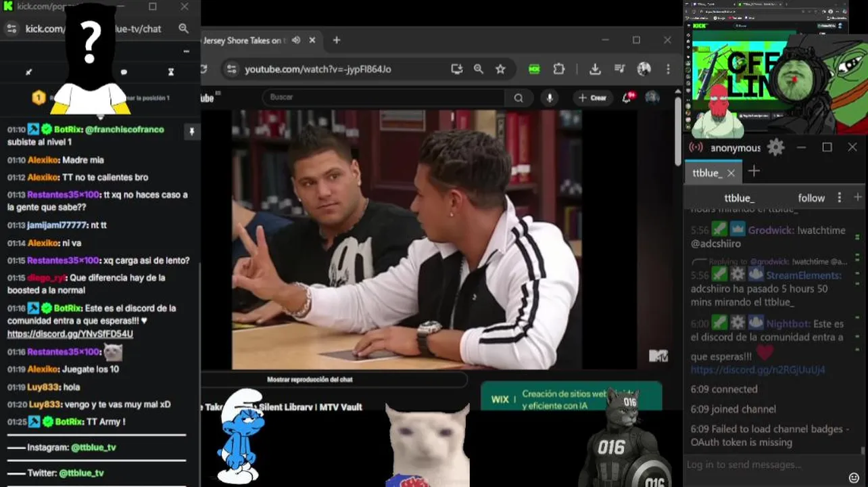Click the WIX advertisement banner
Viewport: 868px width, 487px height.
click(571, 396)
